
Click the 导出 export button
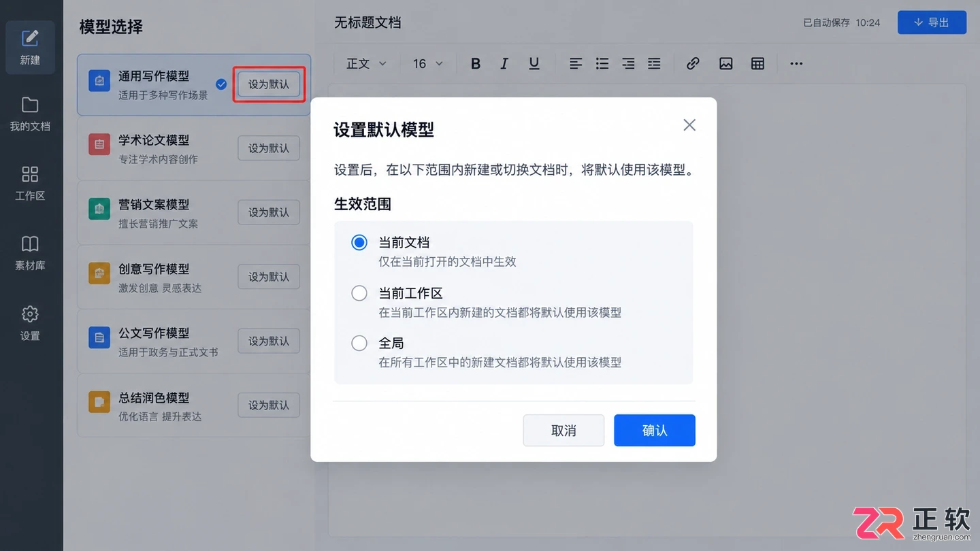pos(932,22)
